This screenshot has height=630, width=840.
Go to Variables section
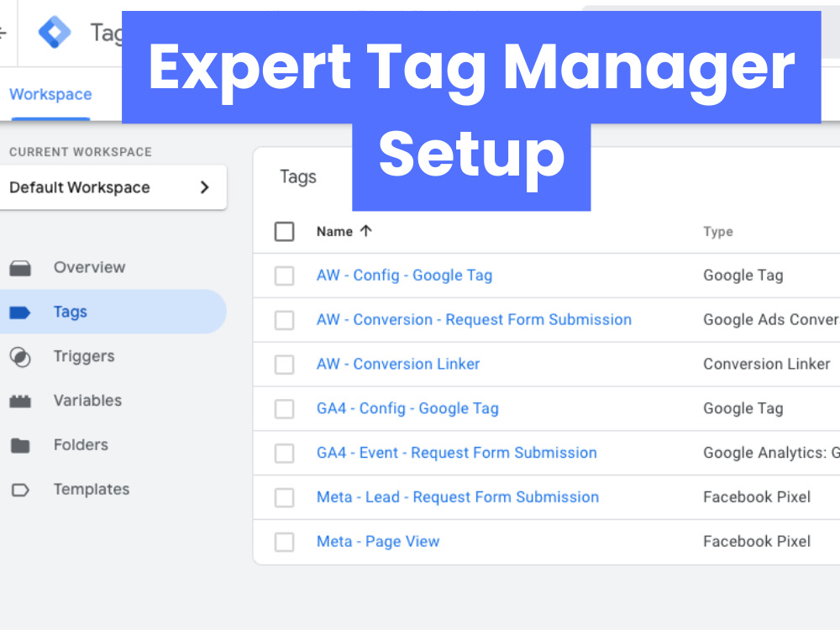pos(88,400)
